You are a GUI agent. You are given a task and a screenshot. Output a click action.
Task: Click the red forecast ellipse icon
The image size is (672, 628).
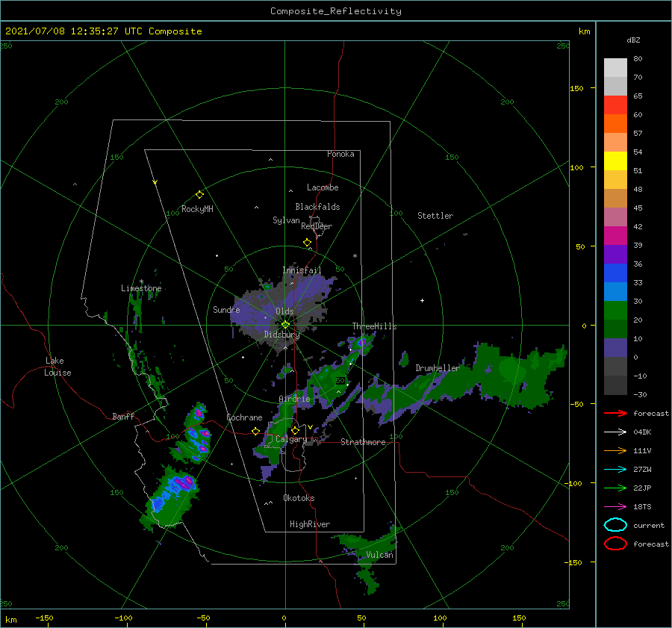[x=615, y=544]
